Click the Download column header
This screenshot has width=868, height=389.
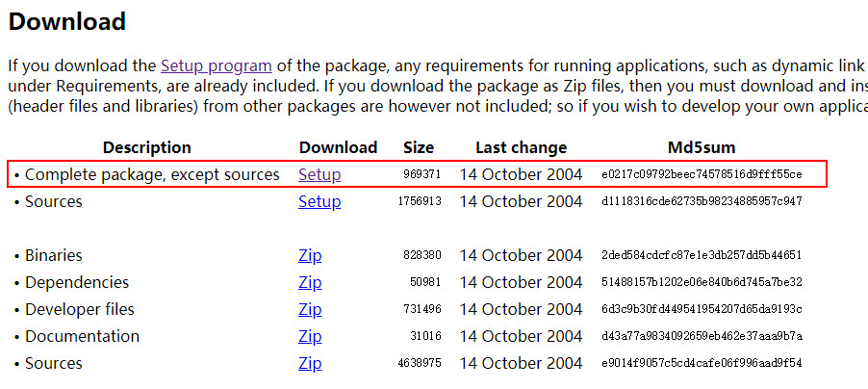(338, 147)
